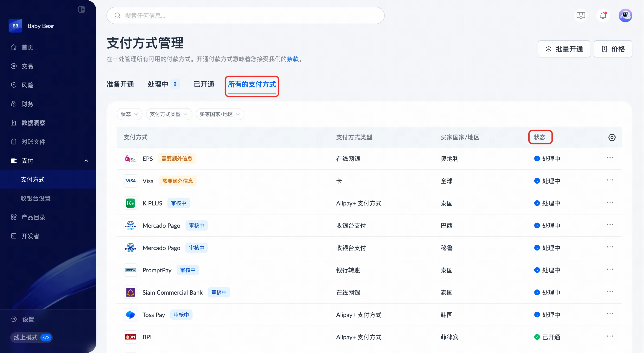This screenshot has height=353, width=644.
Task: Click the Visa logo
Action: [x=130, y=181]
